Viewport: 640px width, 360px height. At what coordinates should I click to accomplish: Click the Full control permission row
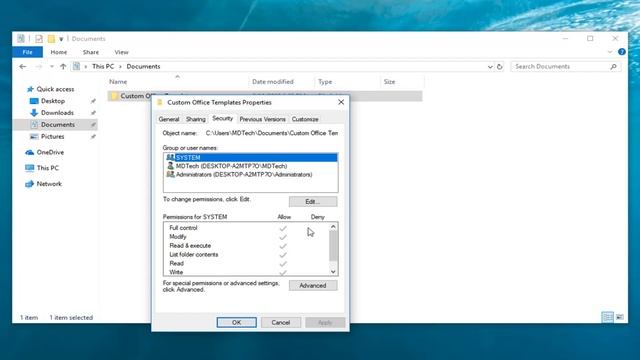[x=247, y=228]
